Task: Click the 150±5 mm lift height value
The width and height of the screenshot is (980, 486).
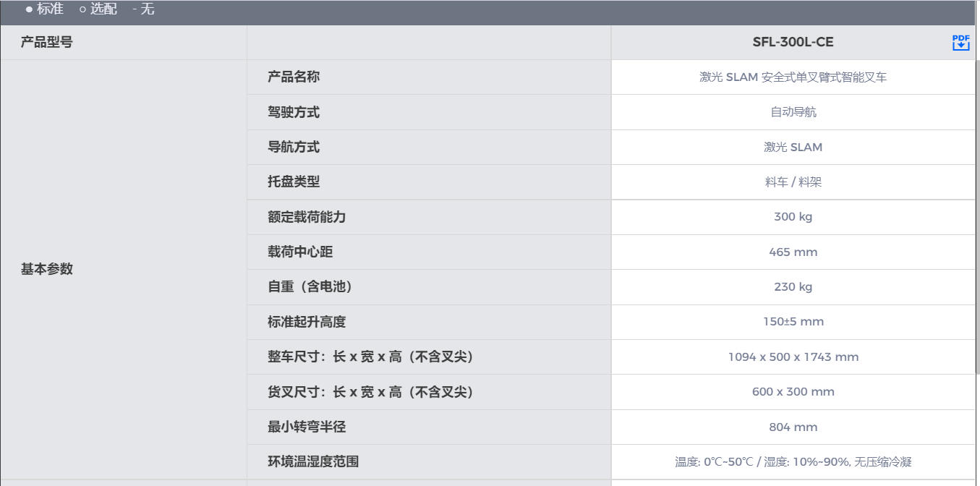Action: tap(793, 322)
